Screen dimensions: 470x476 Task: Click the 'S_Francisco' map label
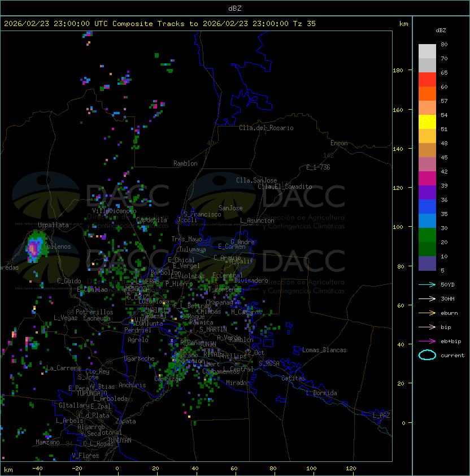tap(202, 214)
